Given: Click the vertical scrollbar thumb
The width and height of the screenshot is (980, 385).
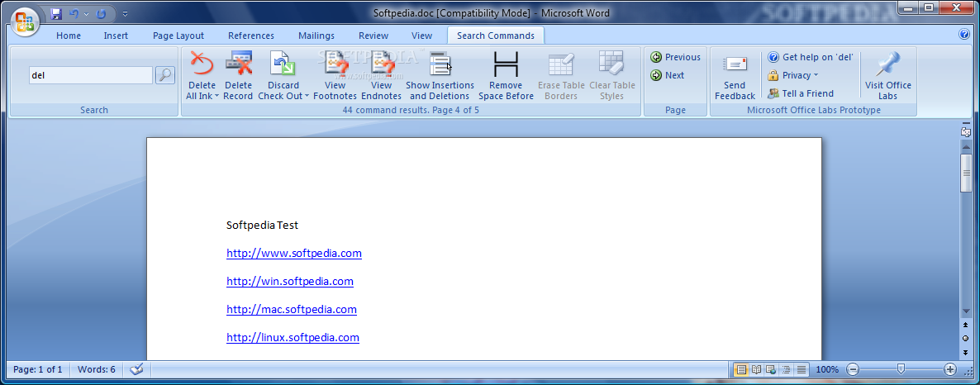Looking at the screenshot, I should 966,172.
